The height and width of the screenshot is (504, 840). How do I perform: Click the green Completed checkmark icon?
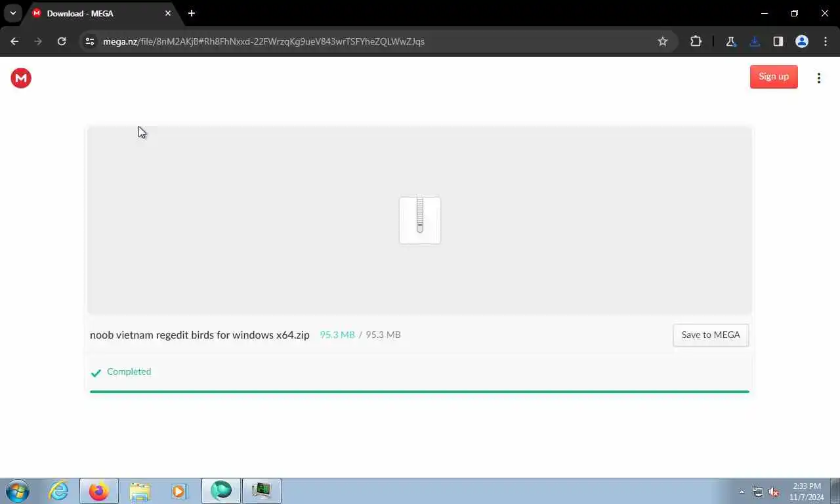96,373
